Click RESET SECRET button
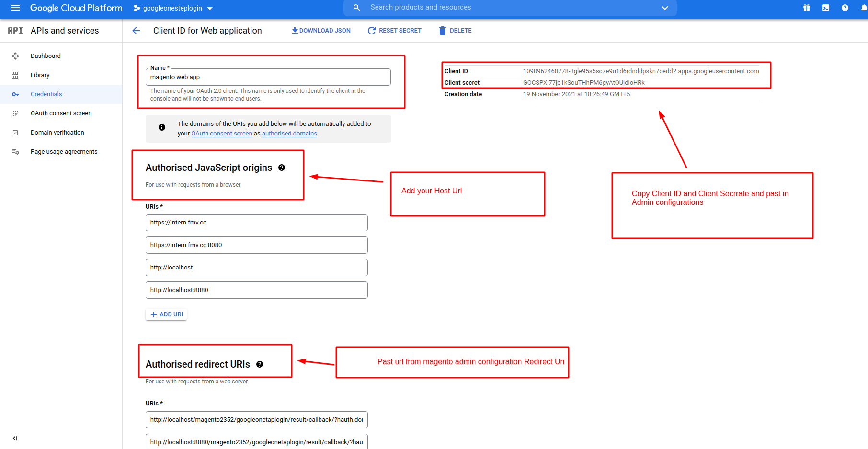Screen dimensions: 868x449 (x=394, y=31)
